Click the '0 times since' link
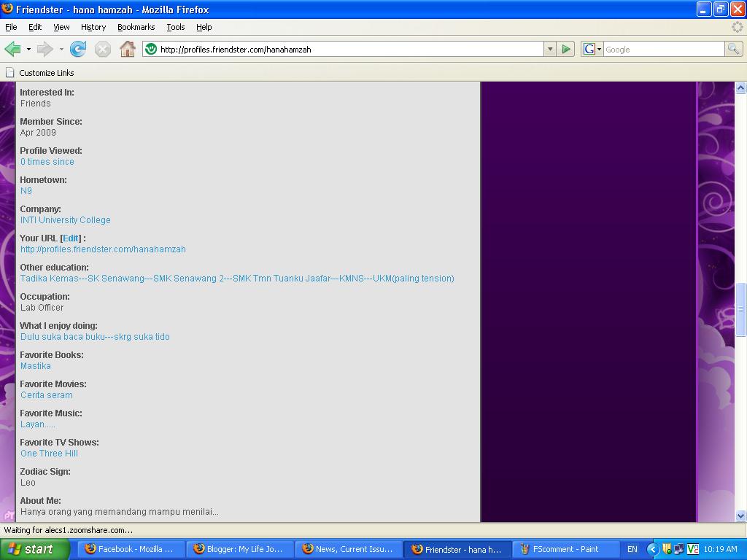747x560 pixels. (x=47, y=162)
